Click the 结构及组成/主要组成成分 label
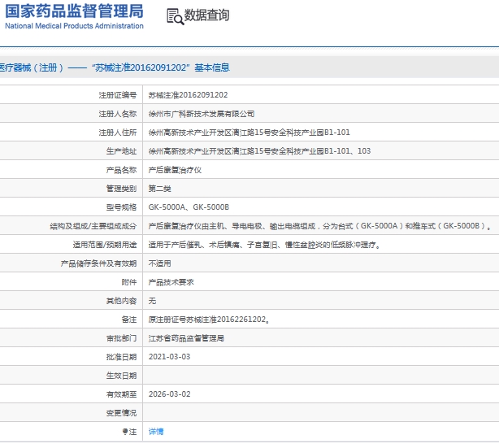Image resolution: width=499 pixels, height=448 pixels. tap(93, 226)
